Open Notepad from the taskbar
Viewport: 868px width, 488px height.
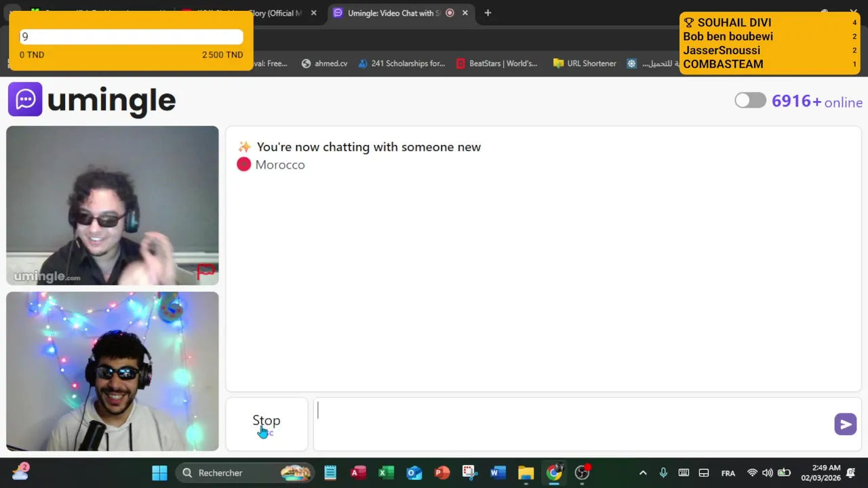330,472
